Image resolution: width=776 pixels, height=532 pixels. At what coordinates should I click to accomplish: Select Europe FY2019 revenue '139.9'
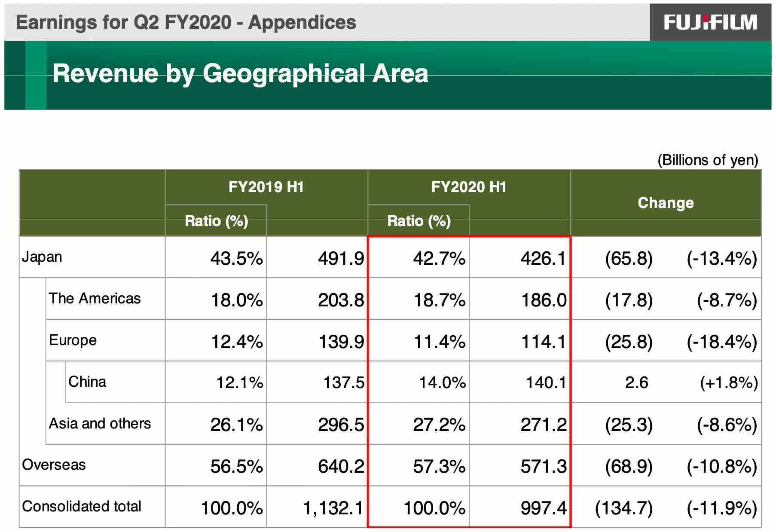(341, 342)
